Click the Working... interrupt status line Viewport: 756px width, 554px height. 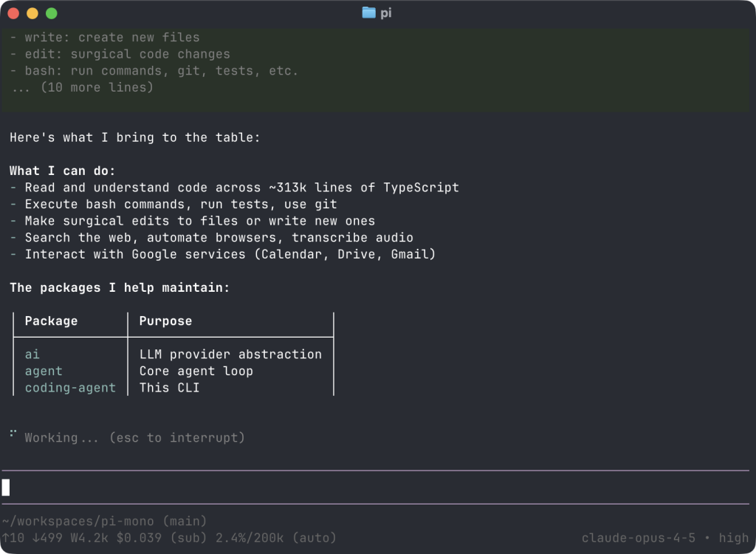[133, 437]
